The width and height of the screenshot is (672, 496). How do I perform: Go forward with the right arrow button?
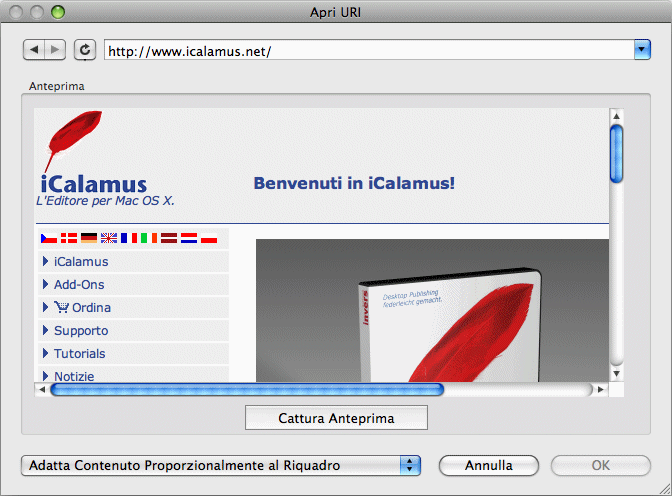[x=55, y=50]
